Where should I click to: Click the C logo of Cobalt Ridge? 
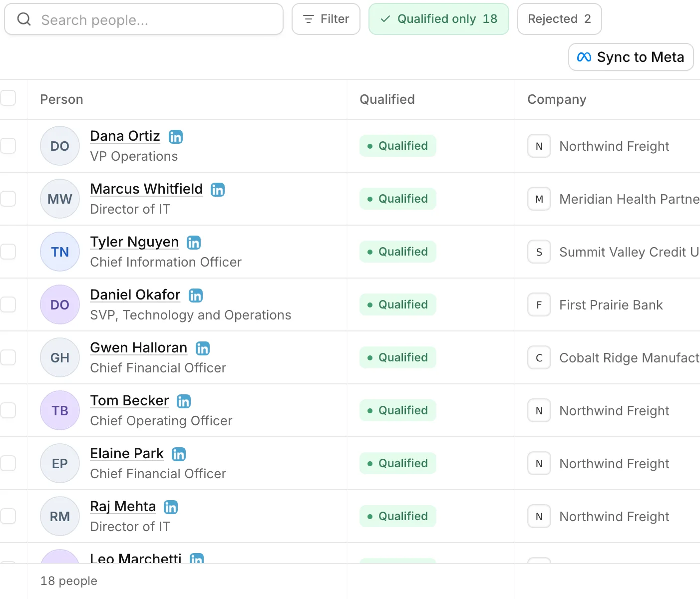(x=539, y=357)
